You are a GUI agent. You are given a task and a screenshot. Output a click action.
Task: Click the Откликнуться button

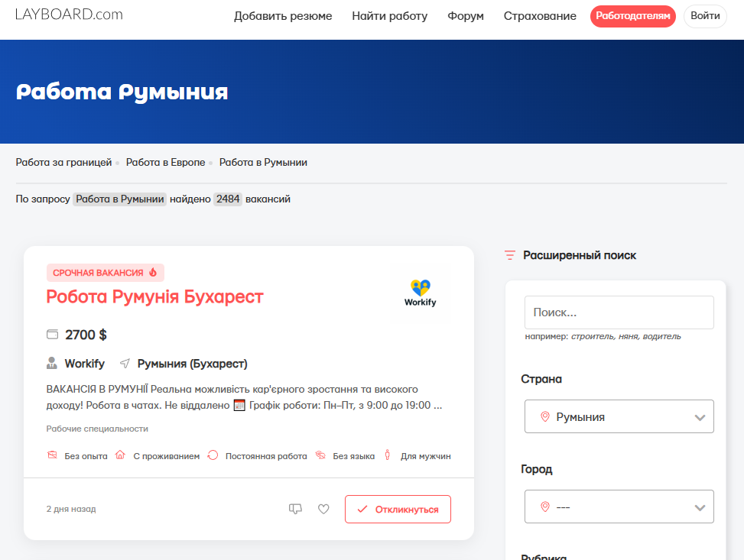click(x=398, y=510)
